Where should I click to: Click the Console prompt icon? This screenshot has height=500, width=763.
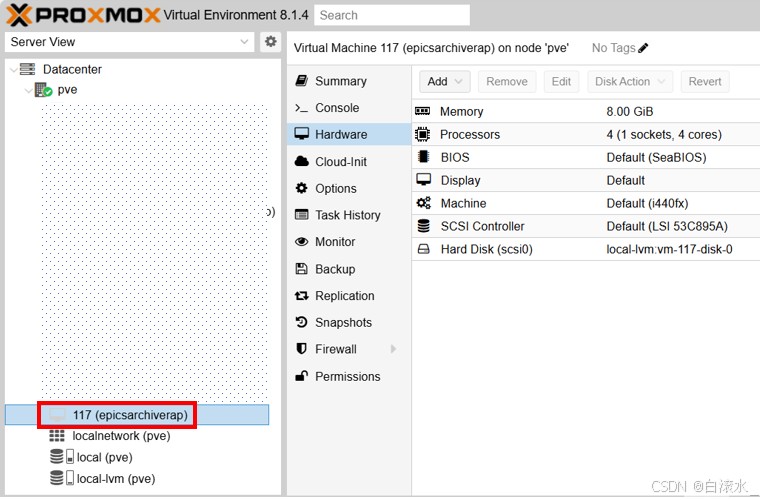click(x=302, y=108)
